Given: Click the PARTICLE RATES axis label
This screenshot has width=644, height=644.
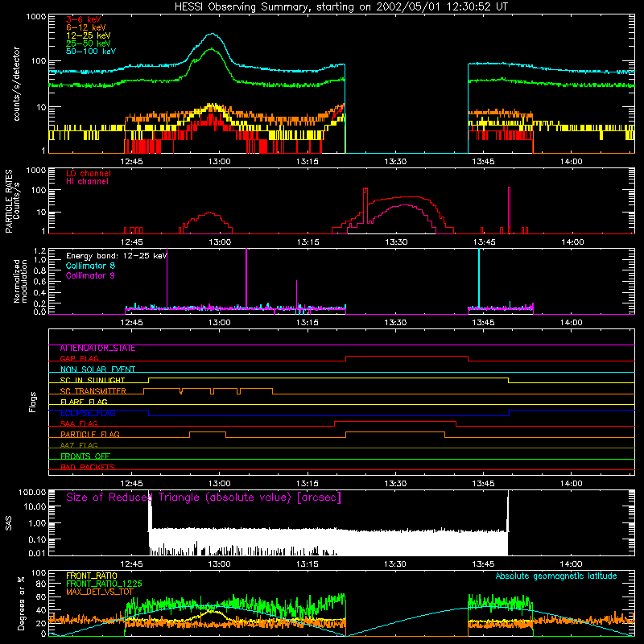Looking at the screenshot, I should click(x=9, y=200).
